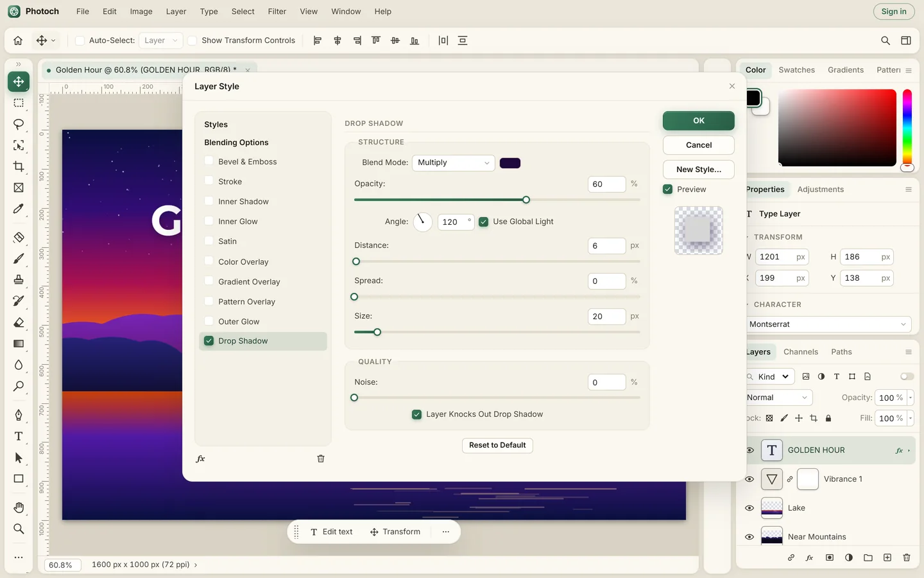Toggle Layer Knocks Out Drop Shadow
Screen dimensions: 924x578
tap(417, 414)
